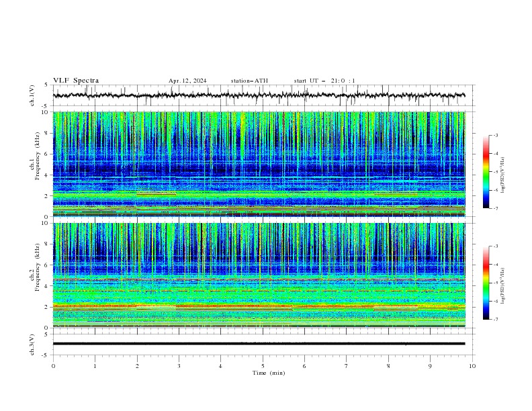Select the date text "Apr. 12, 2024"
Viewport: 532px width, 411px height.
187,81
